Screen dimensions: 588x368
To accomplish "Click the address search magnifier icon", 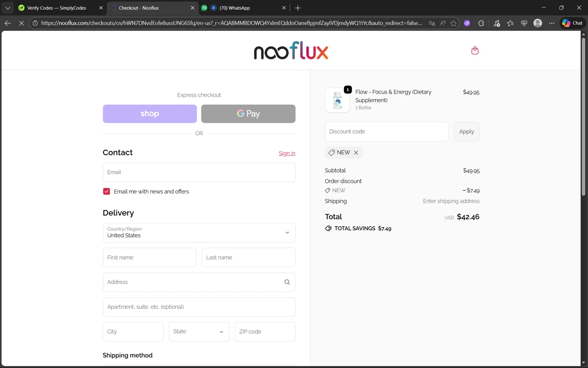I will 287,282.
